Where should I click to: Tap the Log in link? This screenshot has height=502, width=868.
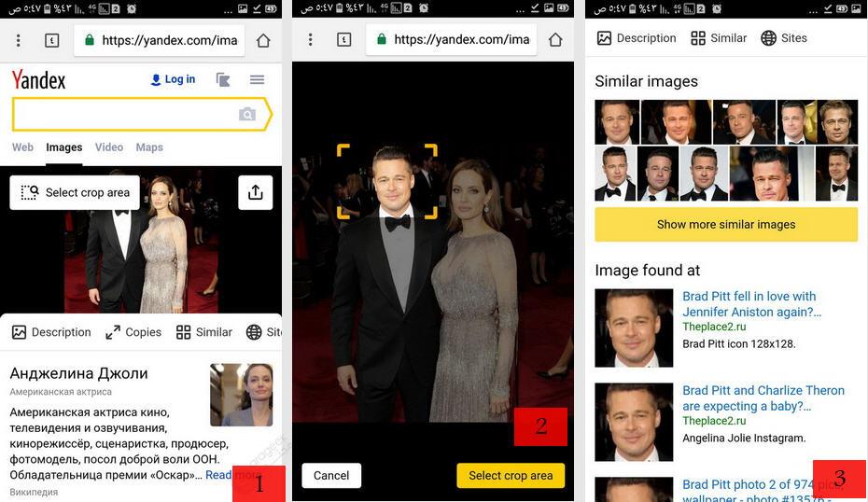tap(173, 79)
